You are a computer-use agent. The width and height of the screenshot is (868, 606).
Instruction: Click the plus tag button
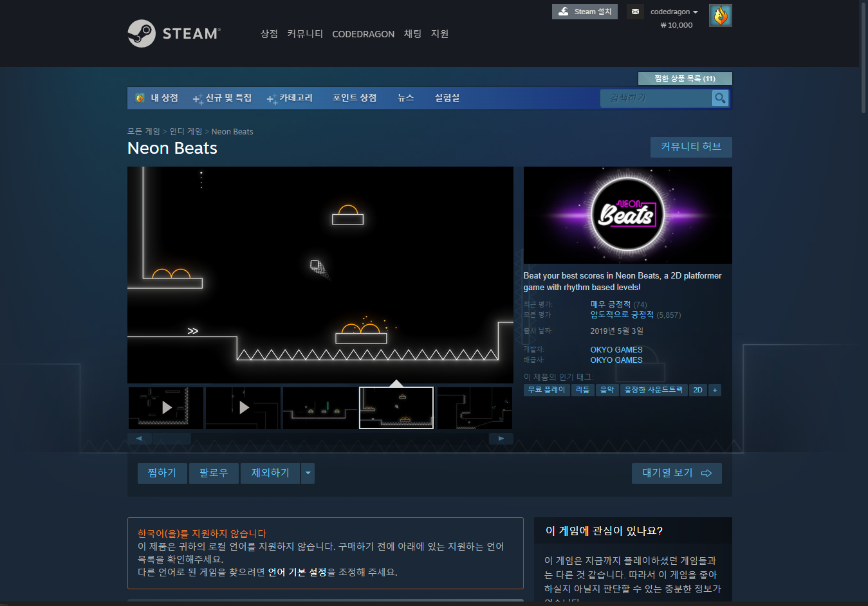click(x=714, y=390)
